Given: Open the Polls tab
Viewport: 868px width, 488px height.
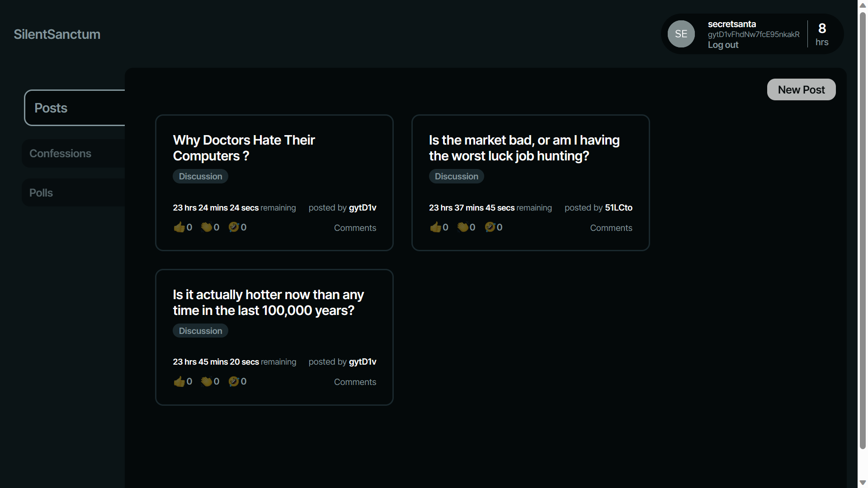Looking at the screenshot, I should pos(41,193).
